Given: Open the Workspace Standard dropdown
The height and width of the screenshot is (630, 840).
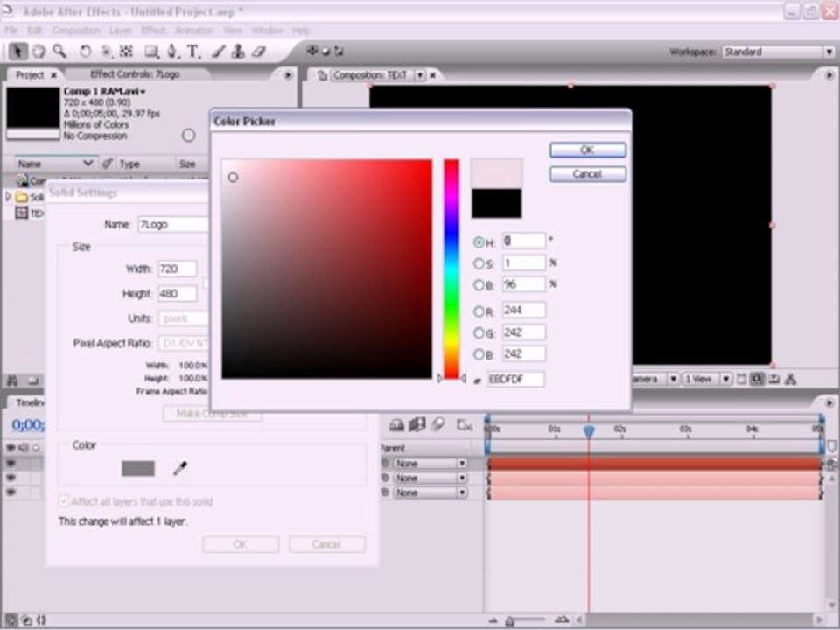Looking at the screenshot, I should click(778, 52).
